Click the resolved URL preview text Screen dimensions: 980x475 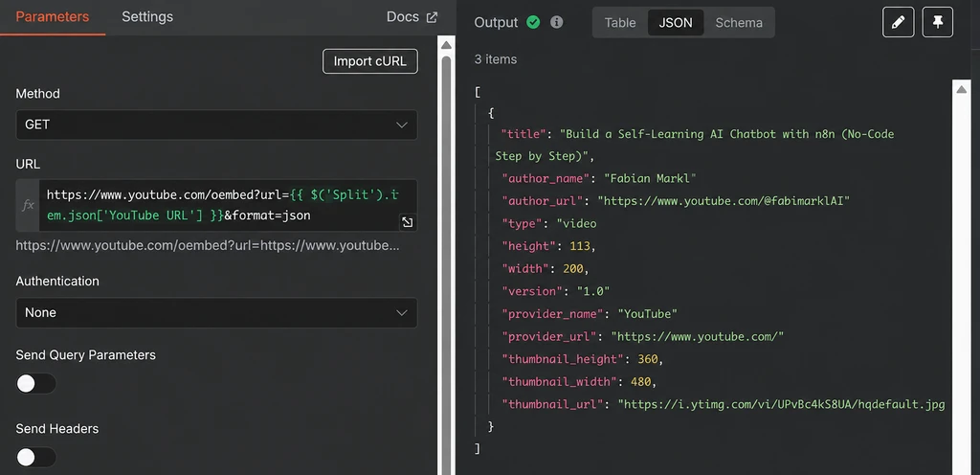(208, 245)
